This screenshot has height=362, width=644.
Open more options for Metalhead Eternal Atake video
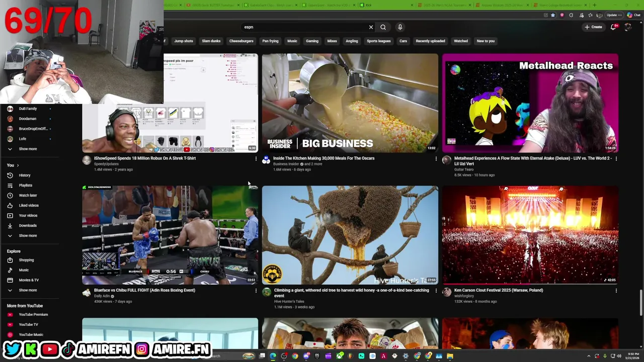click(616, 159)
